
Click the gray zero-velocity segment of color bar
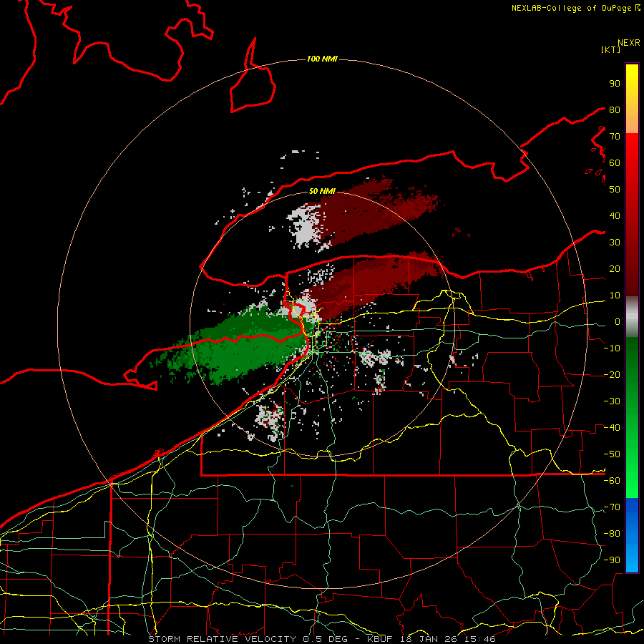(632, 317)
